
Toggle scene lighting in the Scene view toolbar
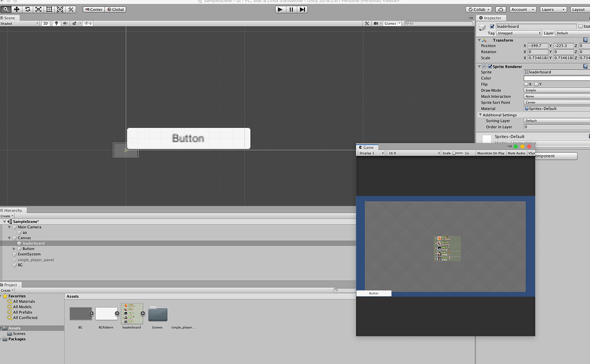(57, 23)
